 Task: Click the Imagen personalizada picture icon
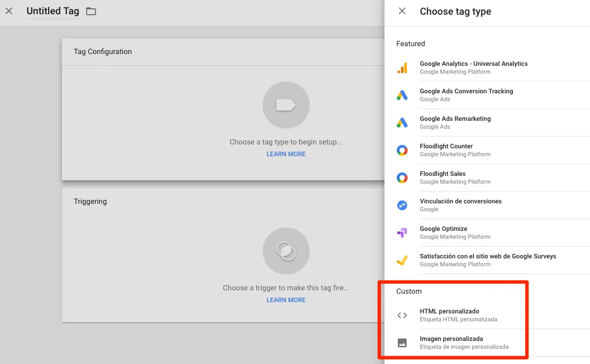pos(402,343)
